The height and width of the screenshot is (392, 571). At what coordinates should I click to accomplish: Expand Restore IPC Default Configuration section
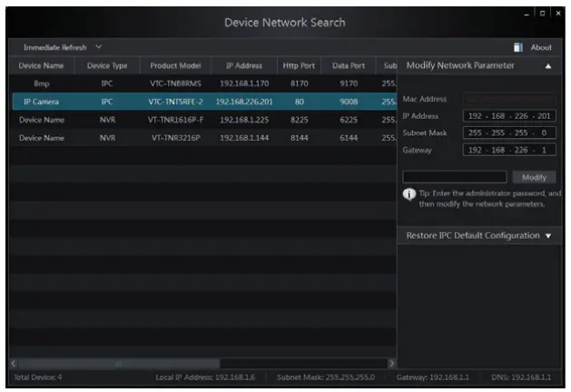tap(548, 236)
